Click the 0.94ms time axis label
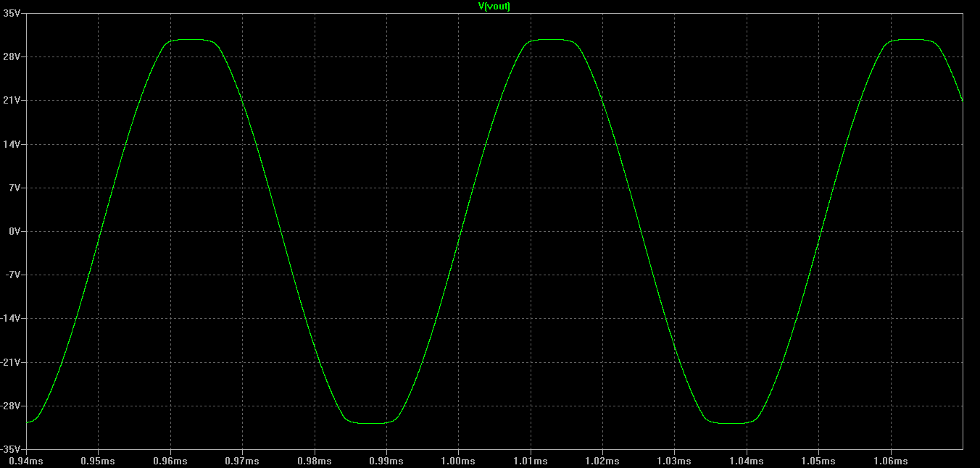The height and width of the screenshot is (468, 980). point(26,461)
